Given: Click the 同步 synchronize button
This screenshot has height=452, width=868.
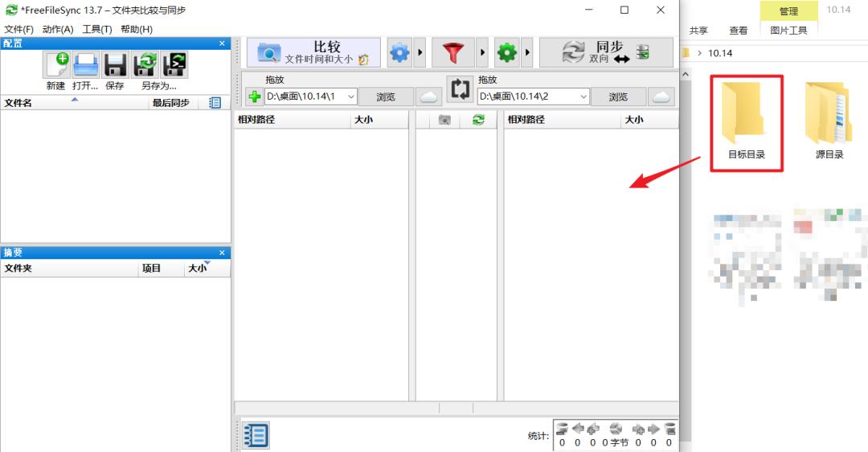Looking at the screenshot, I should (606, 52).
